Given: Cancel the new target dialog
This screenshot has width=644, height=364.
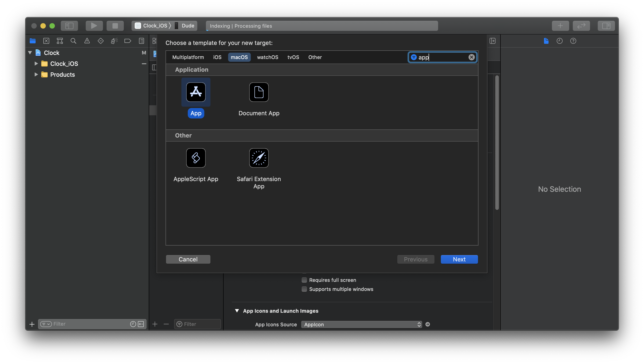Looking at the screenshot, I should [188, 259].
